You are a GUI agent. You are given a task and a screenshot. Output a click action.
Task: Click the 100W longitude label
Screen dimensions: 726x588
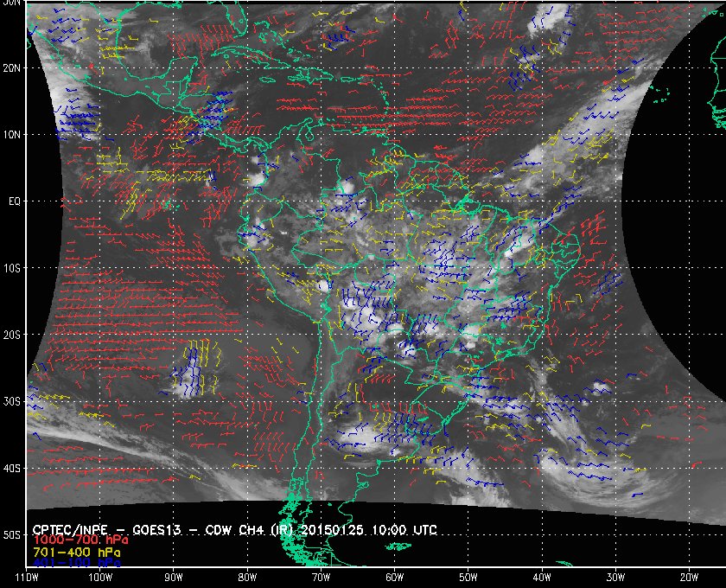(x=100, y=578)
